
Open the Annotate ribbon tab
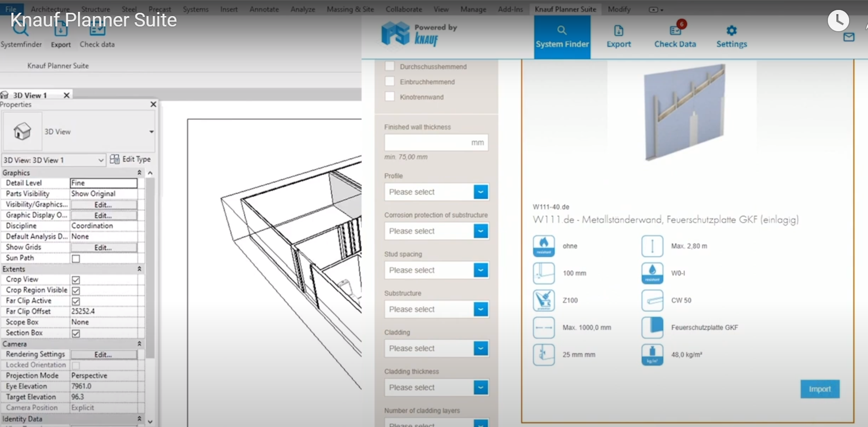tap(264, 9)
